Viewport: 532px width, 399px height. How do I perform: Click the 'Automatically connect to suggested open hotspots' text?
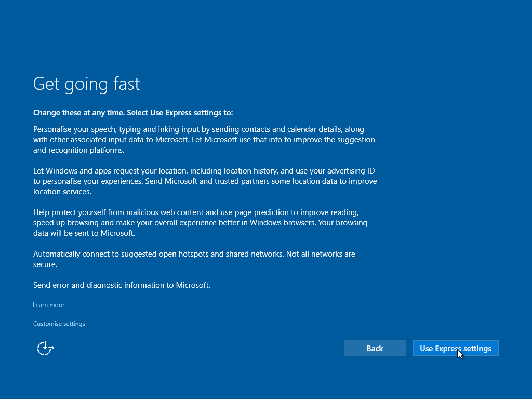click(194, 259)
